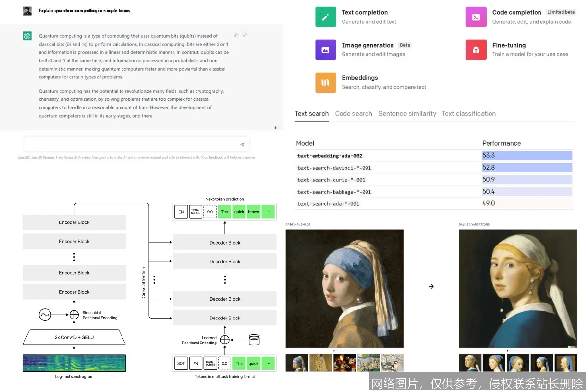Switch to the Text search tab
The width and height of the screenshot is (588, 392).
pos(312,114)
